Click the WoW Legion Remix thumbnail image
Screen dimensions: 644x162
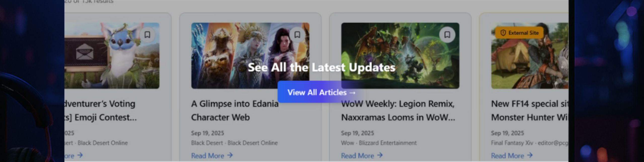click(400, 56)
